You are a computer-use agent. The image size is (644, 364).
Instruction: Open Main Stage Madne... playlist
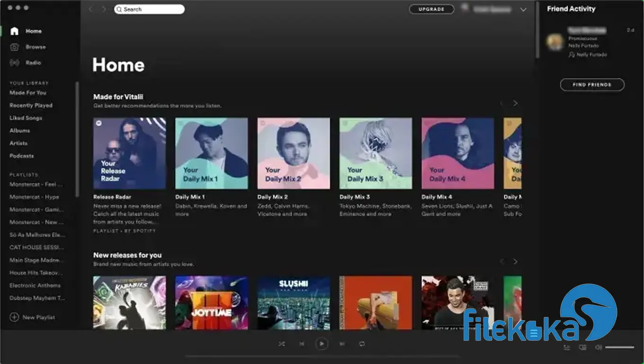click(x=37, y=260)
